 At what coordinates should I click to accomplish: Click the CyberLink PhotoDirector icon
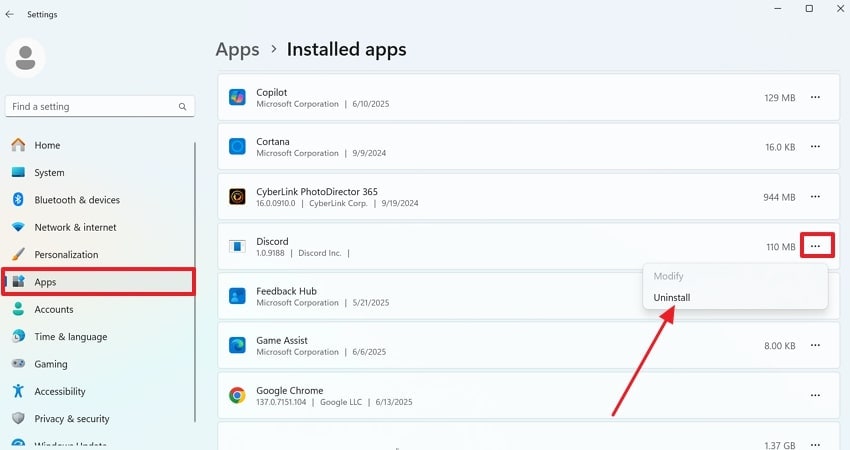click(x=237, y=196)
